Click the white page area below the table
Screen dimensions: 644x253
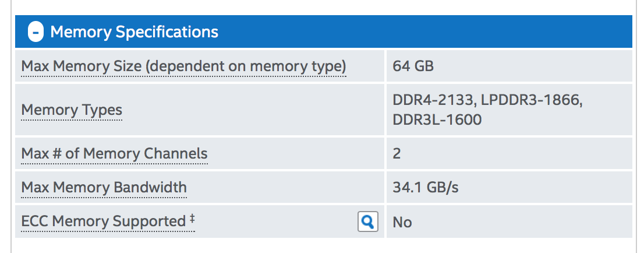tap(322, 246)
